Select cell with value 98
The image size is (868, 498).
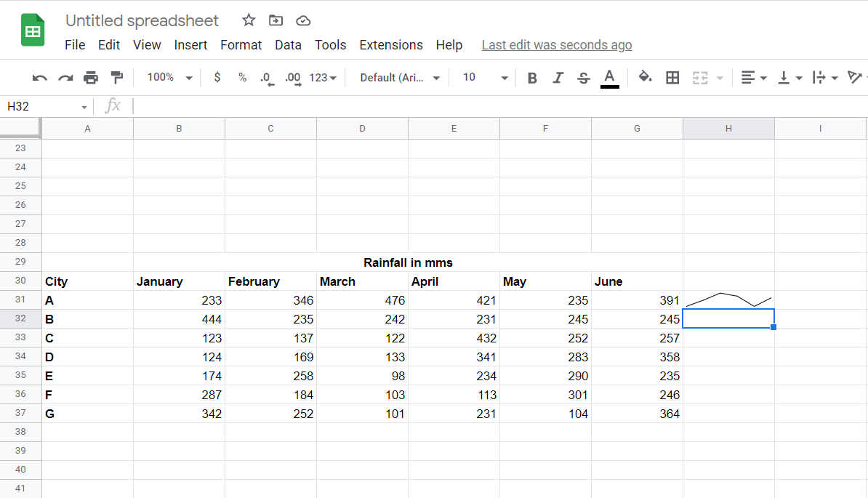(x=362, y=376)
